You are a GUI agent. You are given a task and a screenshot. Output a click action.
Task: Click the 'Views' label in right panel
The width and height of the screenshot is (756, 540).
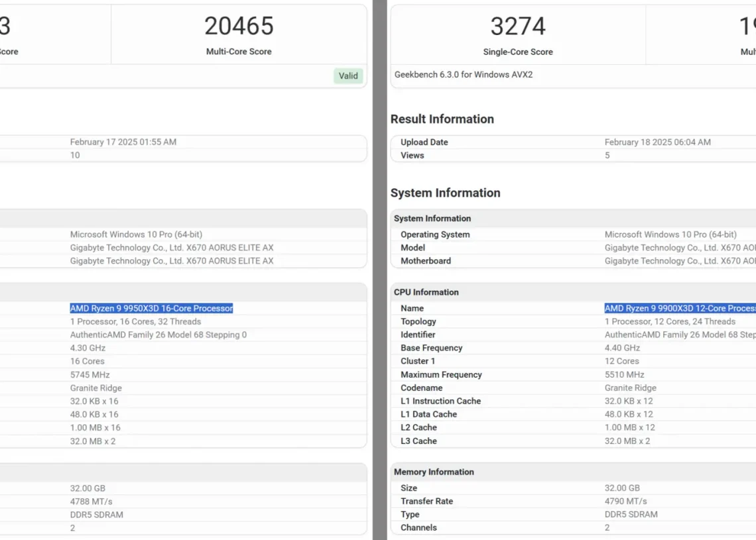coord(412,156)
